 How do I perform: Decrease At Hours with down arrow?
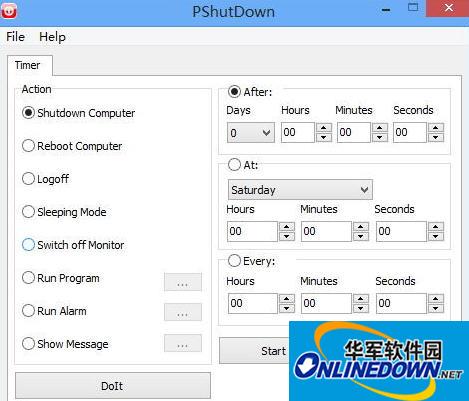click(x=287, y=236)
